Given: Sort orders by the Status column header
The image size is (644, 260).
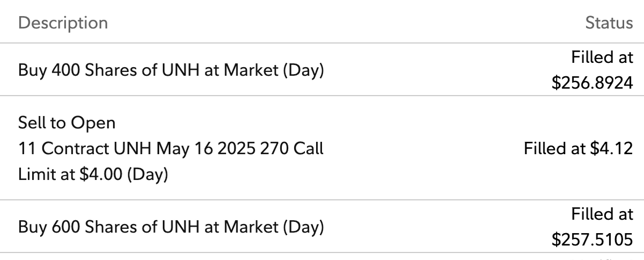Looking at the screenshot, I should coord(609,23).
